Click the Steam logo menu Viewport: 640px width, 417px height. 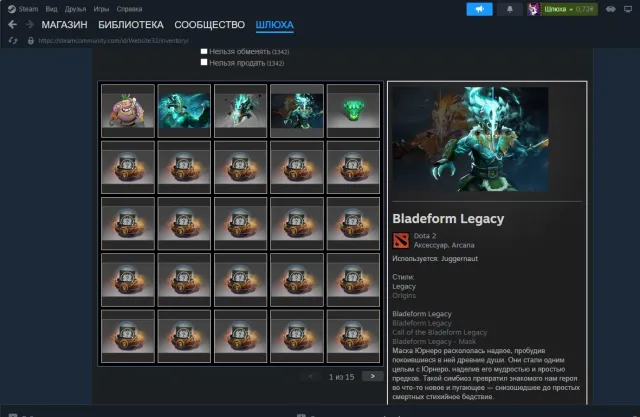23,9
